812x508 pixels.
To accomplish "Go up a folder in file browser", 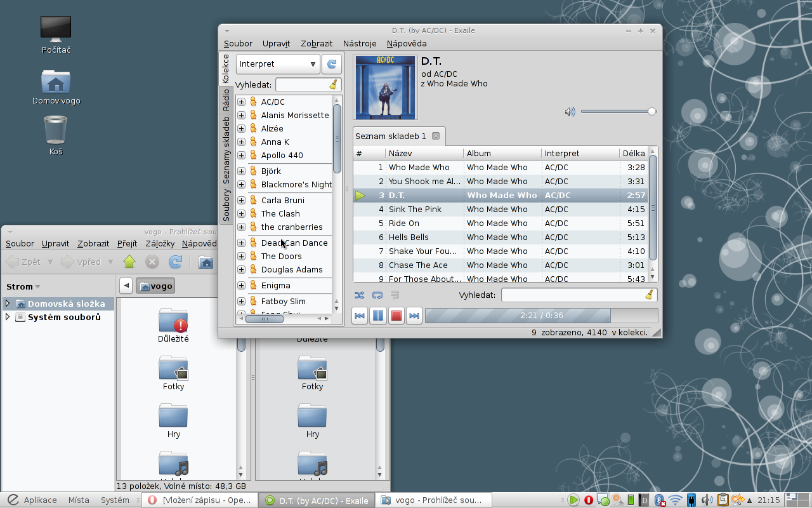I will [x=129, y=262].
